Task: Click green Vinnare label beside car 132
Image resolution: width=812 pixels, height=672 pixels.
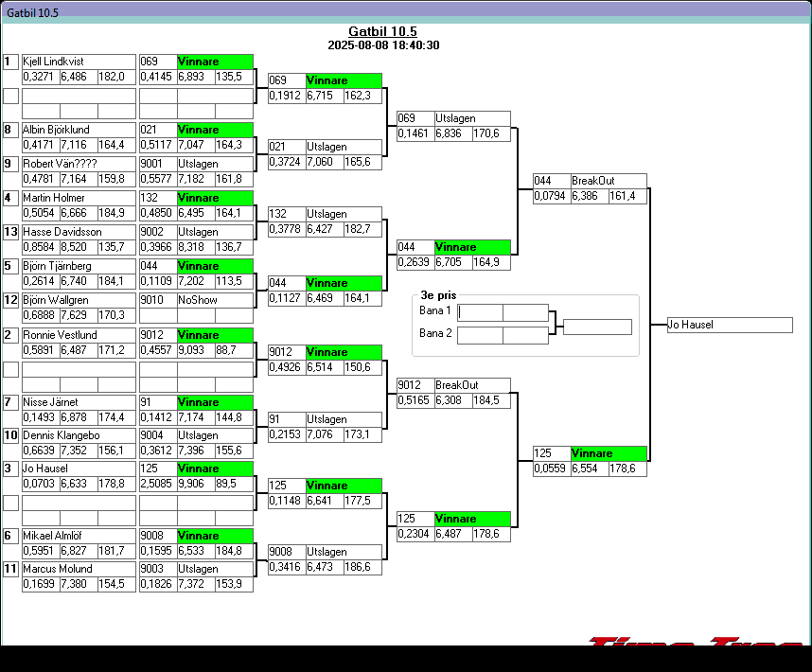Action: [x=215, y=198]
